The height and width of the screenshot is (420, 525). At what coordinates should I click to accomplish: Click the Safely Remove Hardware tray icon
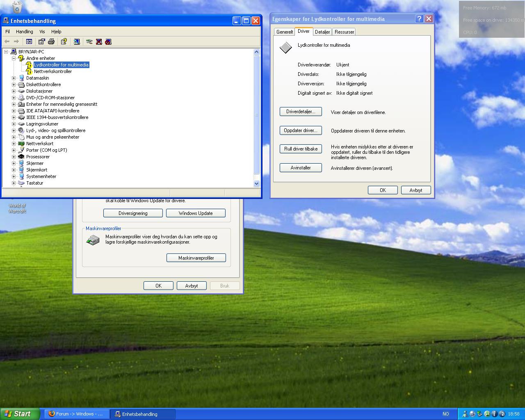tap(479, 414)
